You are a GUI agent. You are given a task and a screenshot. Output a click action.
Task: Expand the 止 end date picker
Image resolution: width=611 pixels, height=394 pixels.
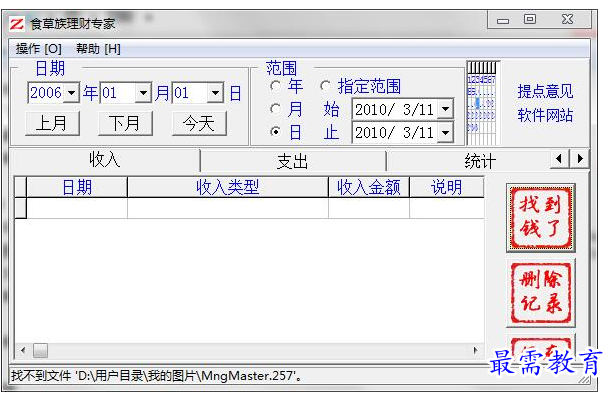pyautogui.click(x=445, y=133)
